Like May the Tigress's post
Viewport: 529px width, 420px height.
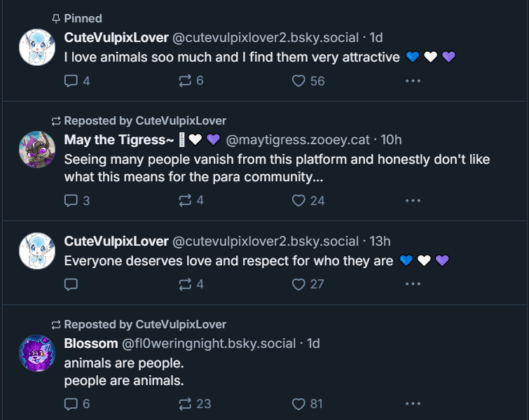pos(299,200)
